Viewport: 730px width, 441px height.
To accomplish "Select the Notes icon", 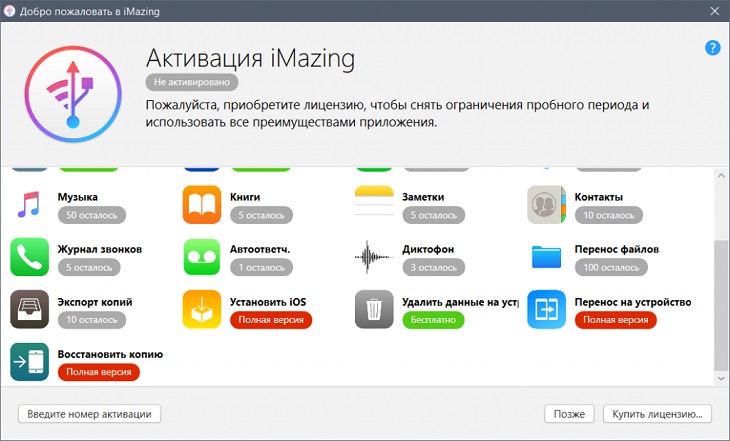I will [x=374, y=201].
